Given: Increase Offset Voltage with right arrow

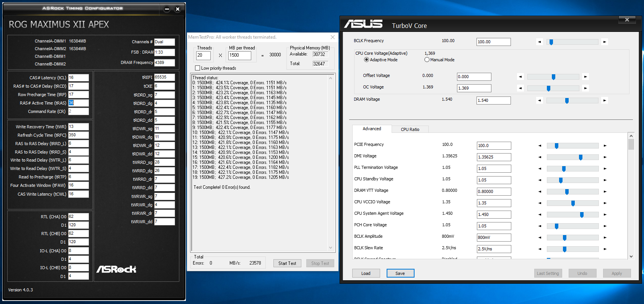Looking at the screenshot, I should [x=585, y=77].
